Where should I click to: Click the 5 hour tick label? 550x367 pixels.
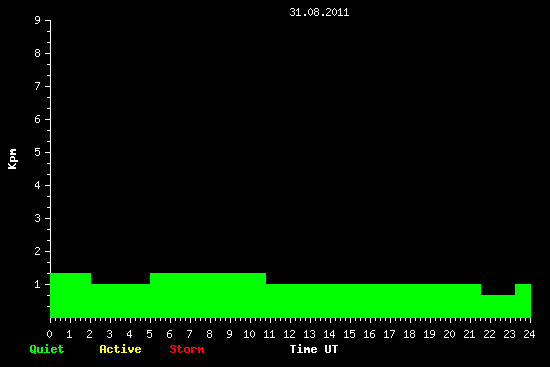[149, 334]
